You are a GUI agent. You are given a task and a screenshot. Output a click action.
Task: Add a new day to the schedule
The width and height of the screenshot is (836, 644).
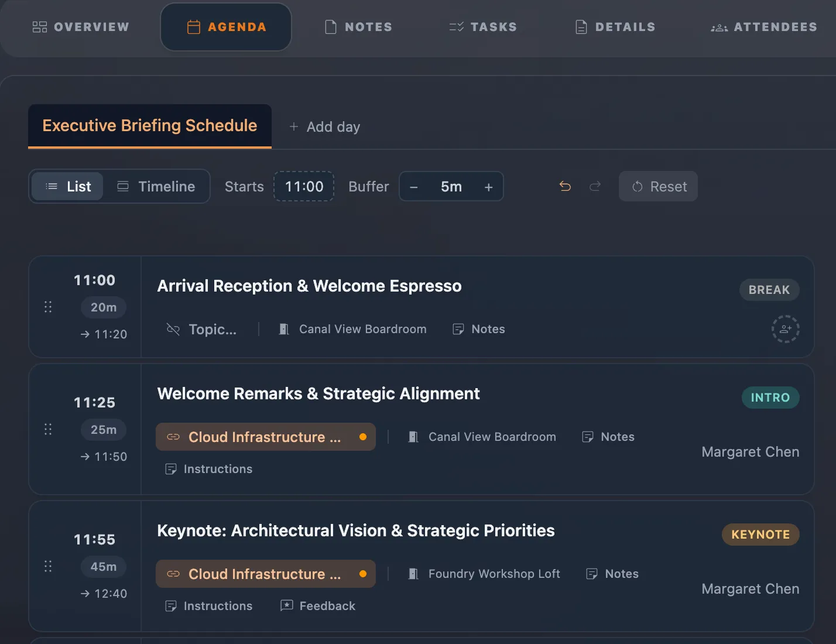point(325,127)
